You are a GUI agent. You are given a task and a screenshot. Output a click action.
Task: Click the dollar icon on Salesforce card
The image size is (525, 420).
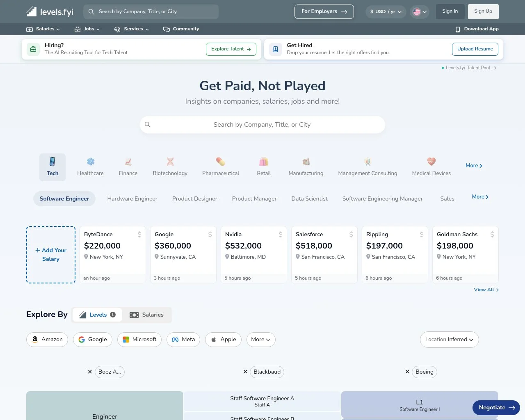pyautogui.click(x=351, y=234)
